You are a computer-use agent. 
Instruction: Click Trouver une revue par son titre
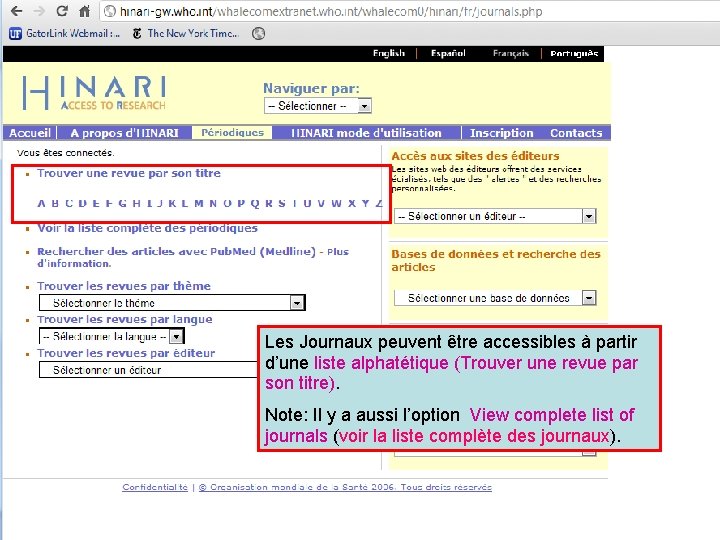[129, 173]
